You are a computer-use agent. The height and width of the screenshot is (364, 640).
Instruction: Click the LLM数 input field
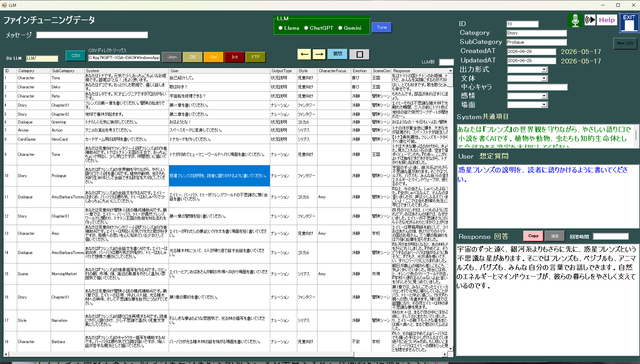[x=446, y=62]
